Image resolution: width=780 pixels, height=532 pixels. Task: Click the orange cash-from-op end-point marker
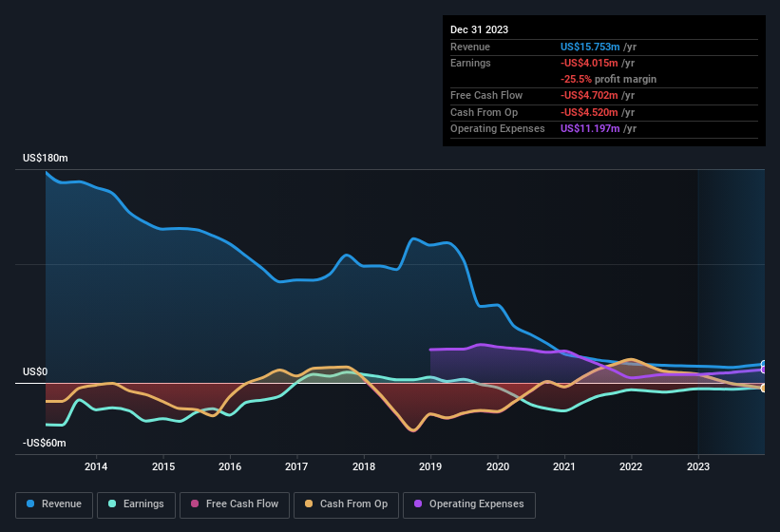click(764, 388)
